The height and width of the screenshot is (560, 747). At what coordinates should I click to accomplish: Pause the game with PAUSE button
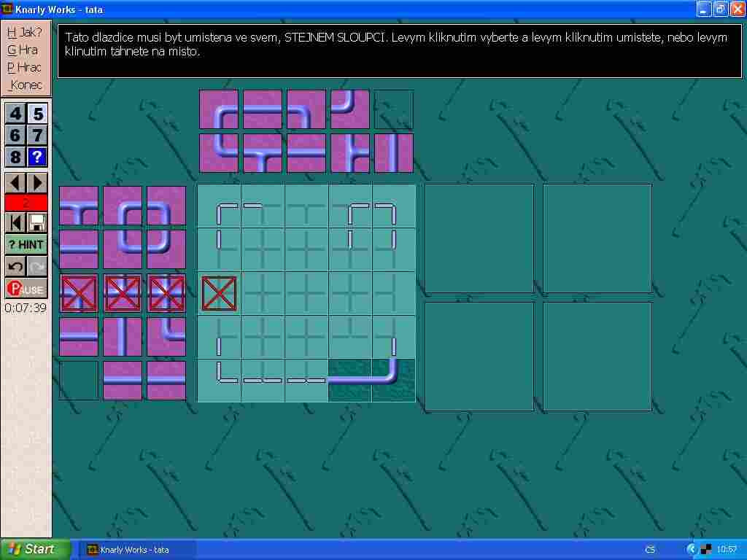pyautogui.click(x=26, y=289)
